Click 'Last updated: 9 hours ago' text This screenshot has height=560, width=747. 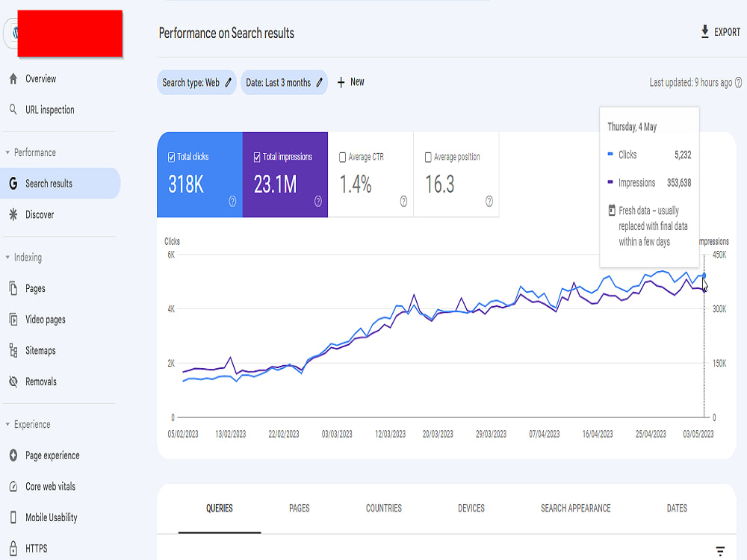point(691,82)
